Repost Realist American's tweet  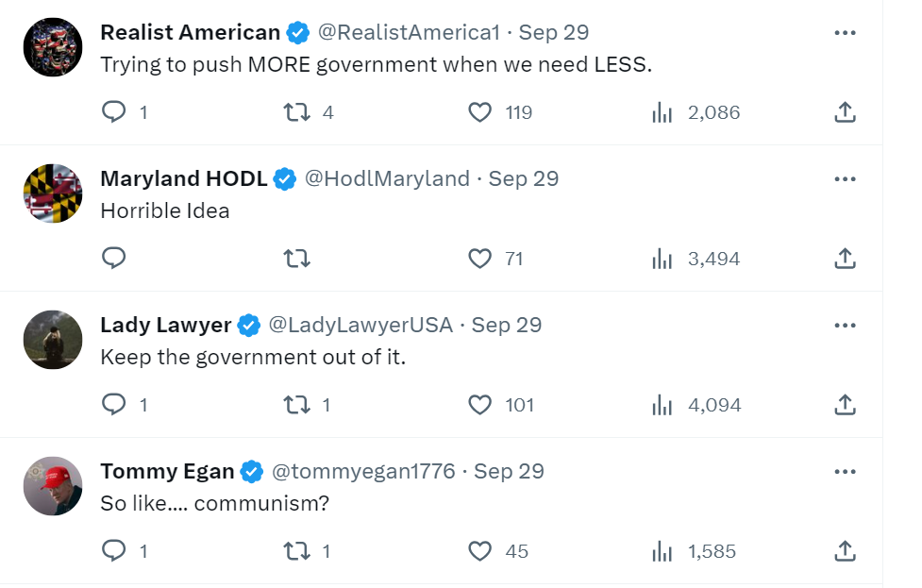coord(297,111)
